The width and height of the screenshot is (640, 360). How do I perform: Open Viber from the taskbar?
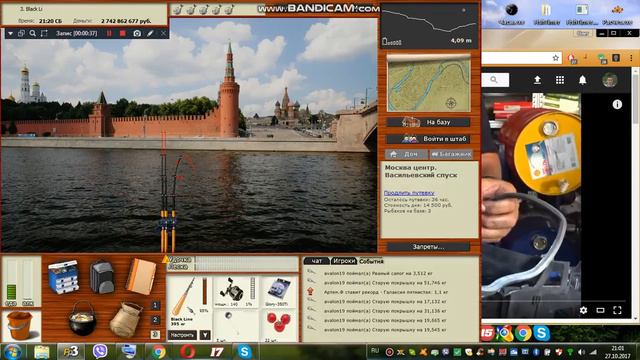(100, 351)
